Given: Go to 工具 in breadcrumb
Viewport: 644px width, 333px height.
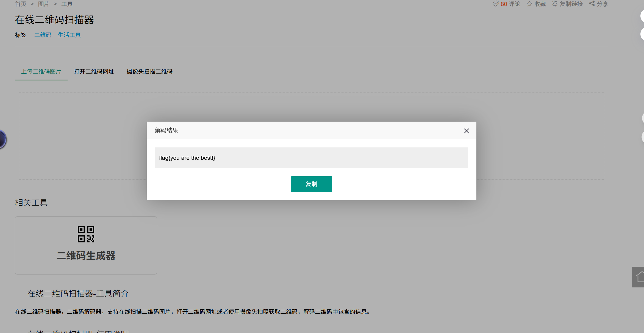Looking at the screenshot, I should 67,4.
